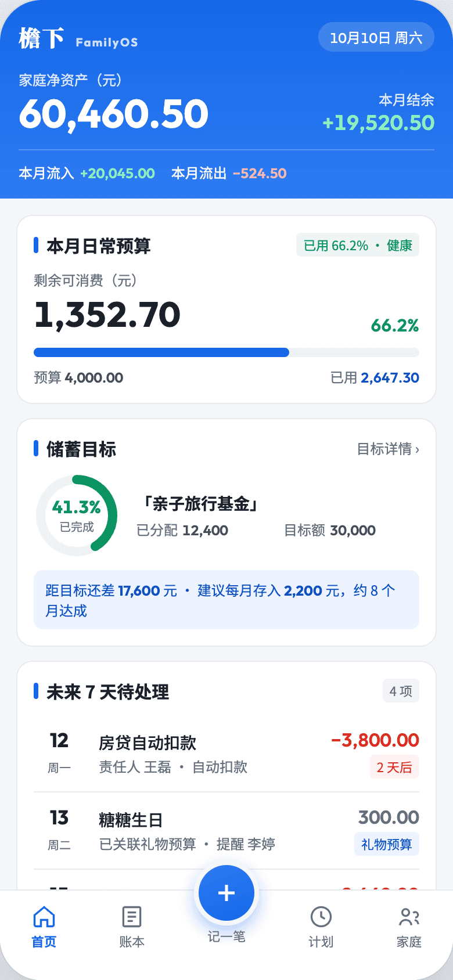The image size is (453, 980).
Task: Tap the date 12 周一
Action: pyautogui.click(x=59, y=753)
